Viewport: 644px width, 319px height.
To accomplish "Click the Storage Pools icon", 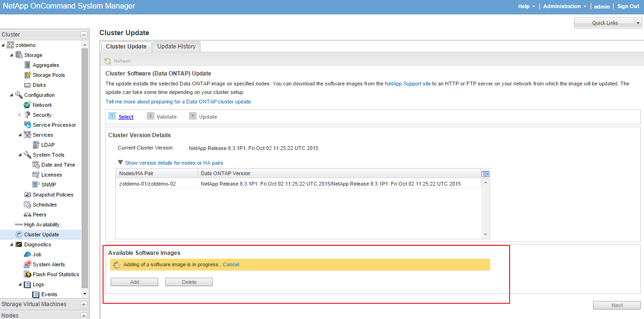I will tap(28, 75).
